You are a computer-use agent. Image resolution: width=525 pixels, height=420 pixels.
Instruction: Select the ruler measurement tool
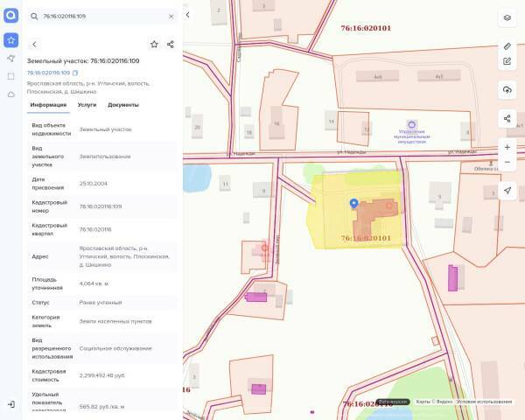pos(507,45)
